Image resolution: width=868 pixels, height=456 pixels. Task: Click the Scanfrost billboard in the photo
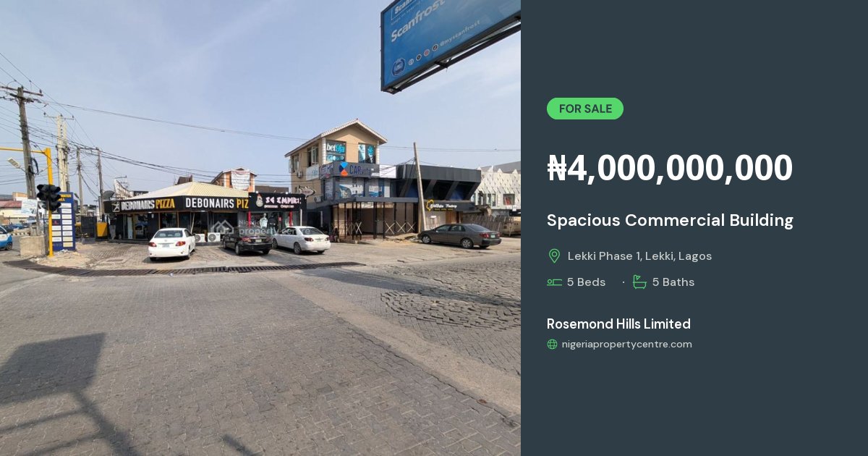(x=451, y=40)
